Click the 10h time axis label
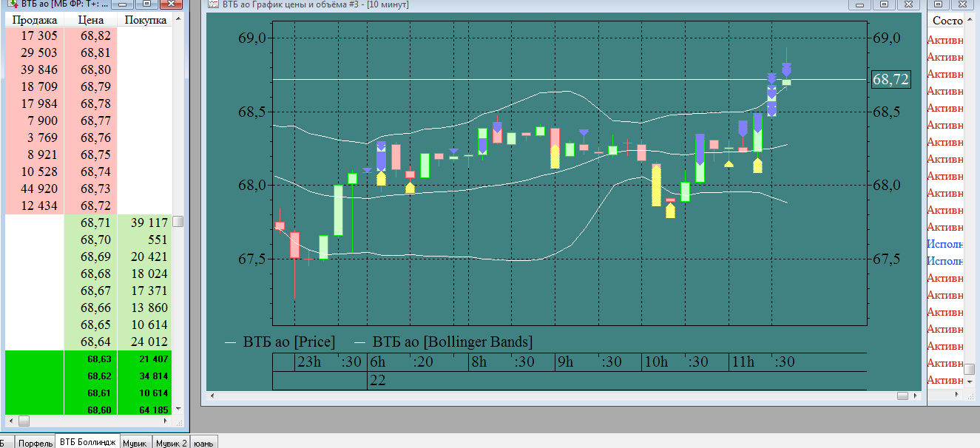980x448 pixels. (x=656, y=362)
